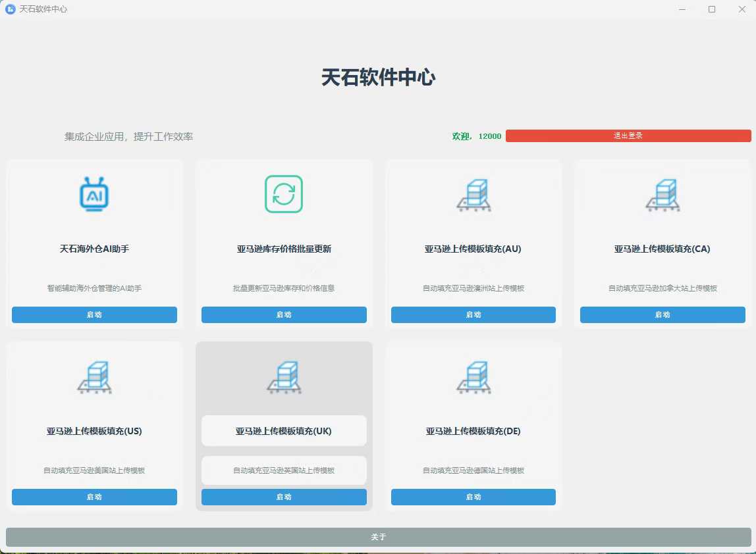Click the warehouse icon on 亚马逊上传模板填充(UK)
The width and height of the screenshot is (756, 554).
(283, 377)
